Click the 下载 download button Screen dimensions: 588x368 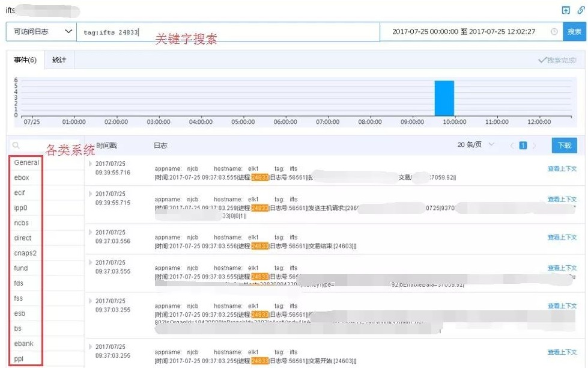pos(564,146)
